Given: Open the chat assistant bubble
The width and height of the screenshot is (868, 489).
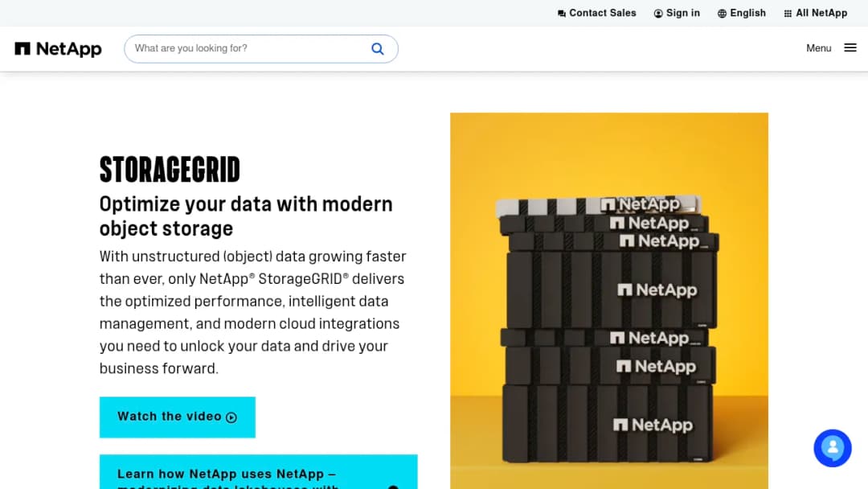Looking at the screenshot, I should pyautogui.click(x=832, y=448).
